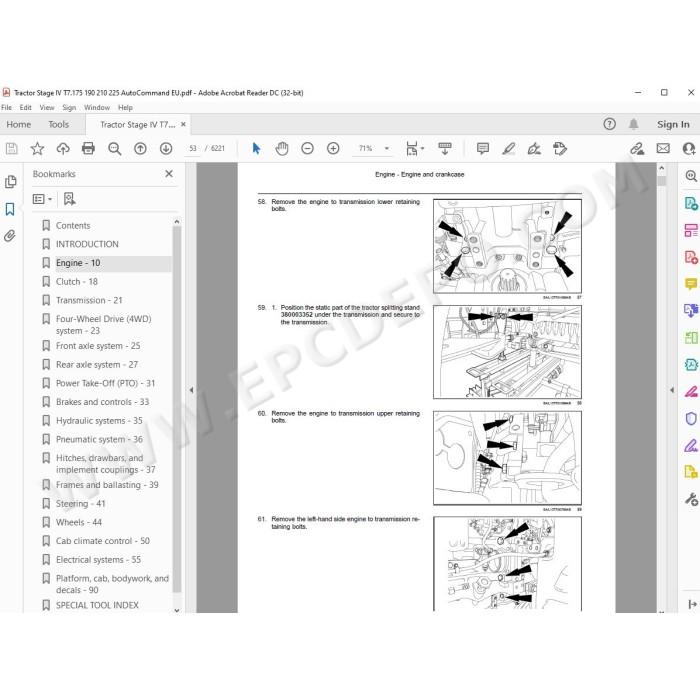700x700 pixels.
Task: Go to previous page with up arrow
Action: pos(140,148)
